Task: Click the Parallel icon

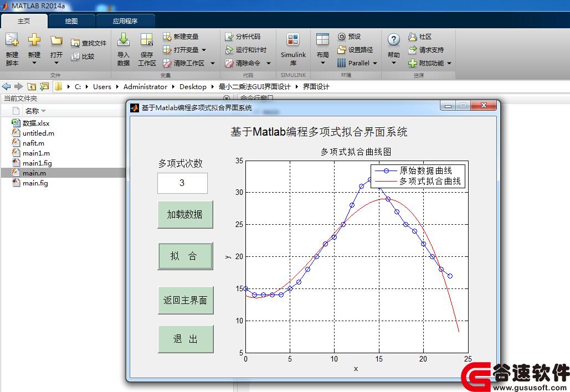Action: tap(341, 63)
